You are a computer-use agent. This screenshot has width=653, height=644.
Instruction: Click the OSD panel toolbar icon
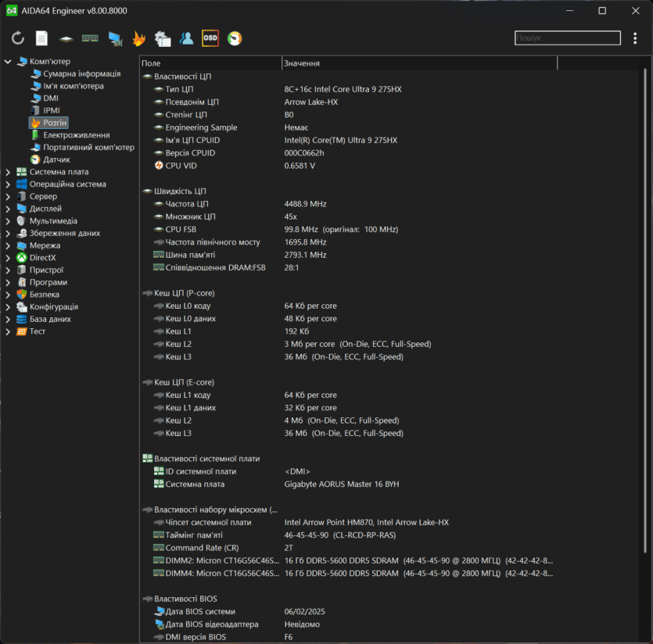pos(210,38)
